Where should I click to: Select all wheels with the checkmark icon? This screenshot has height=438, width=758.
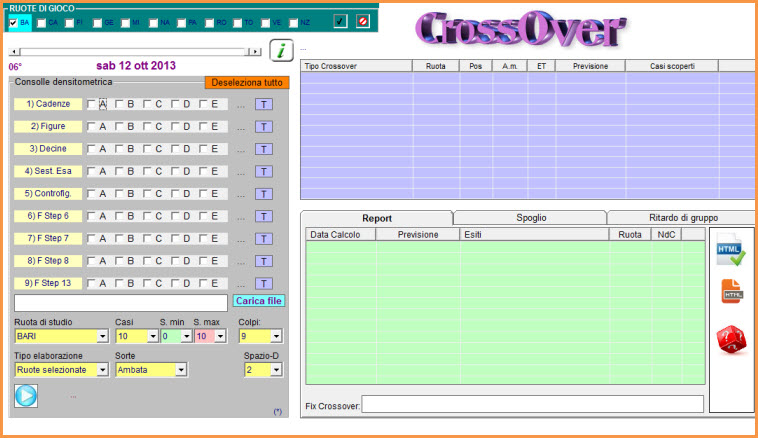tap(340, 21)
